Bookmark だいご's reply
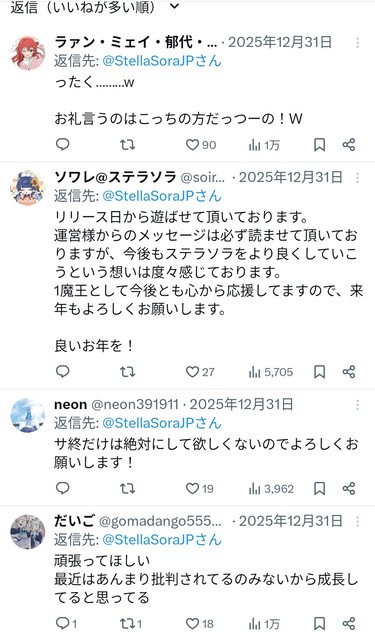Image resolution: width=375 pixels, height=640 pixels. 320,623
